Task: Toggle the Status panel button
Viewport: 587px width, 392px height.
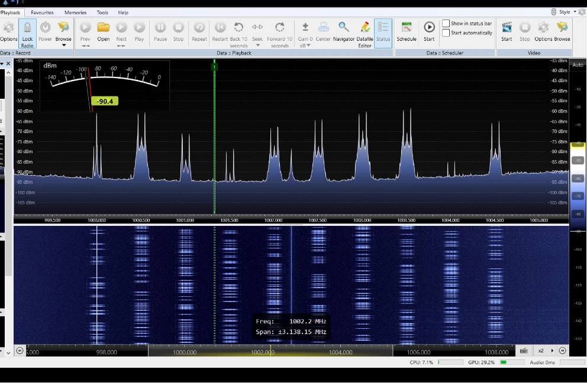Action: 383,34
